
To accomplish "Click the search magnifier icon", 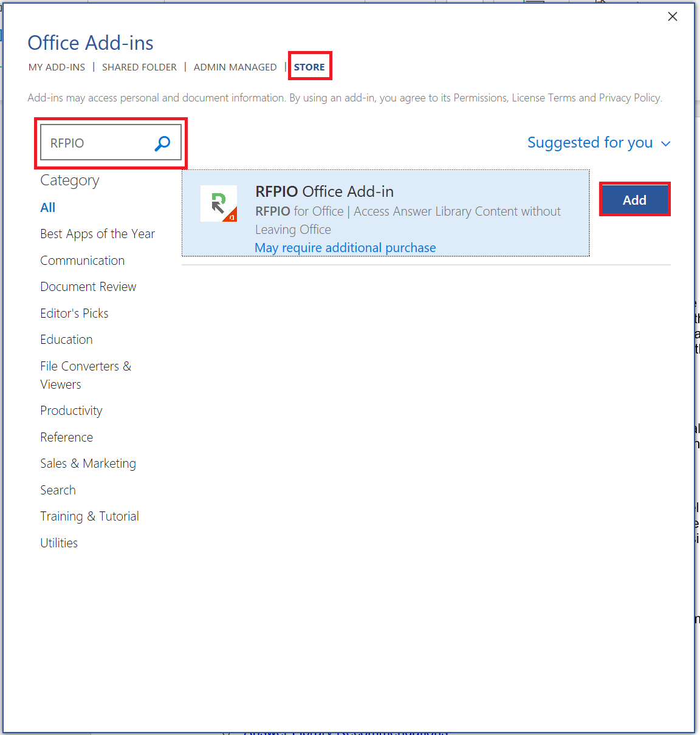I will pos(162,143).
